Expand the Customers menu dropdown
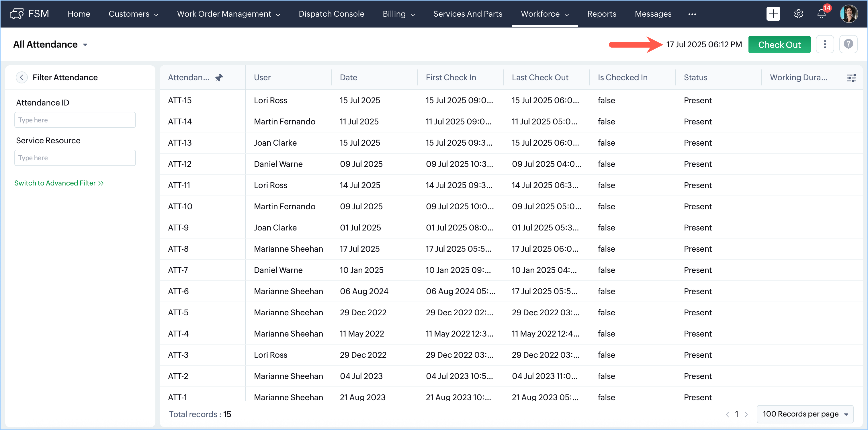Screen dimensions: 868x430 (133, 14)
